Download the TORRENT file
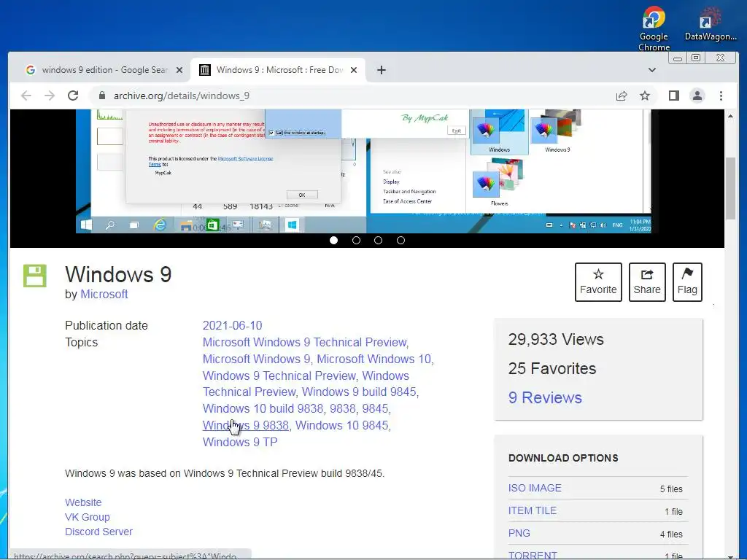 [532, 555]
